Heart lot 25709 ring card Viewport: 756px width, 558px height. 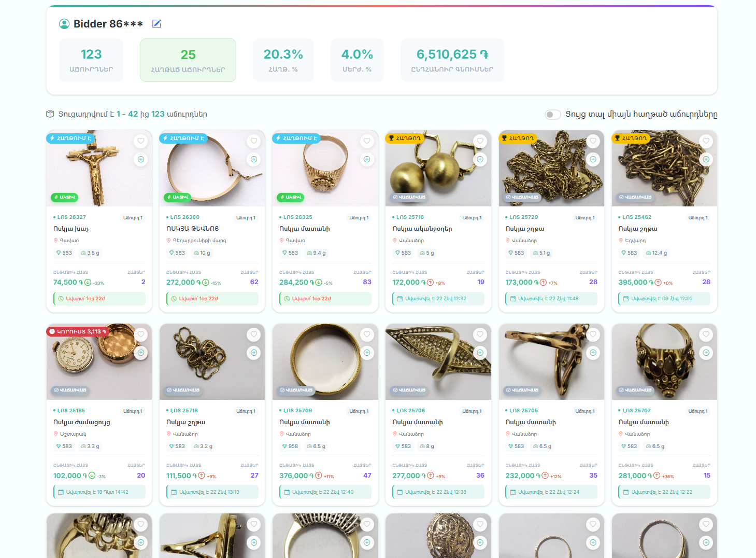click(367, 334)
